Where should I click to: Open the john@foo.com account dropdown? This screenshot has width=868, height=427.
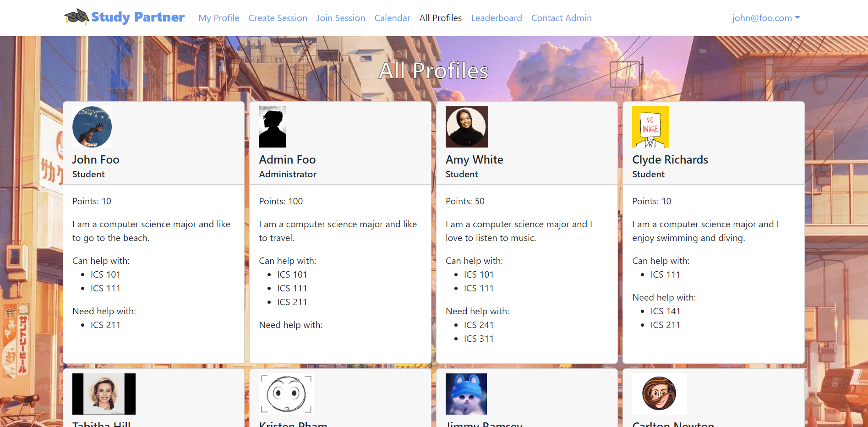point(765,18)
